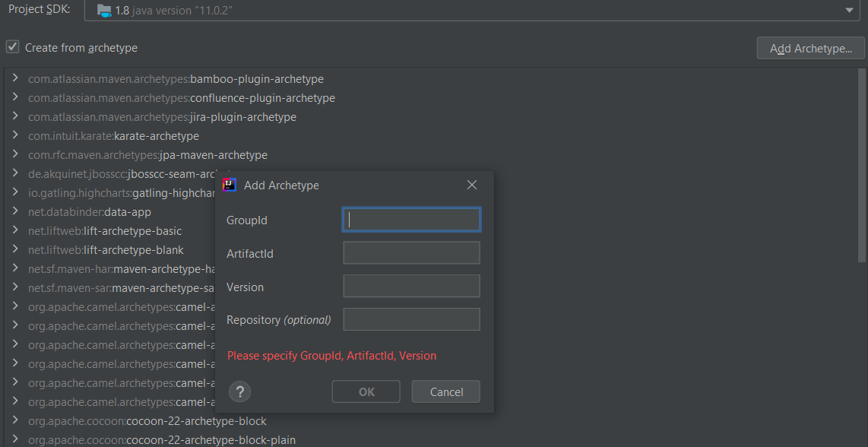Image resolution: width=868 pixels, height=447 pixels.
Task: Expand the cocoon-22-archetype-block chevron
Action: point(15,420)
